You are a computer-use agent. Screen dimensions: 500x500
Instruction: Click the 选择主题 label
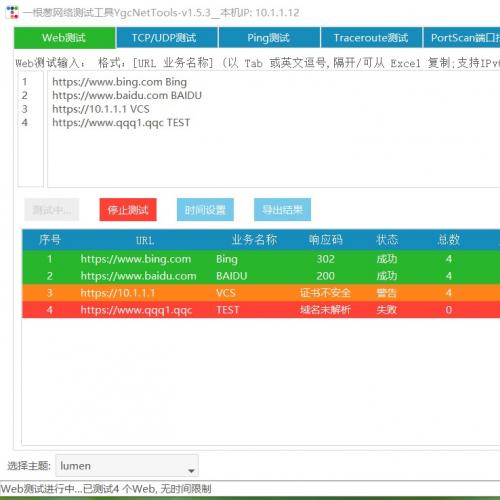click(x=29, y=466)
